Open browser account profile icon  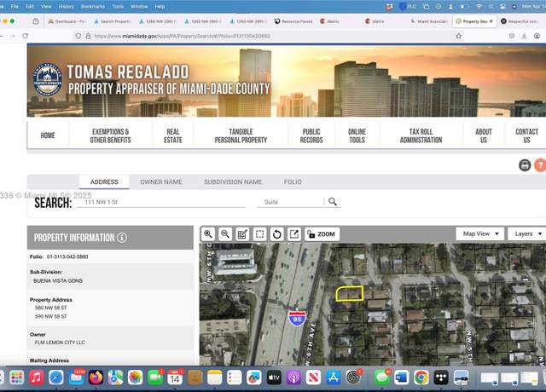coord(537,36)
